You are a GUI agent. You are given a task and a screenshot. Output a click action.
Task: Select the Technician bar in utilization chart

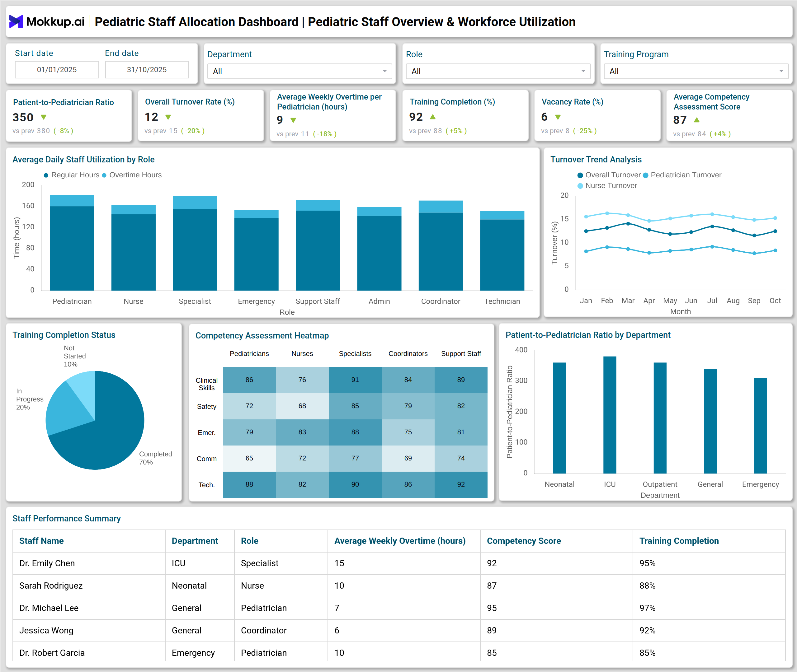tap(502, 251)
